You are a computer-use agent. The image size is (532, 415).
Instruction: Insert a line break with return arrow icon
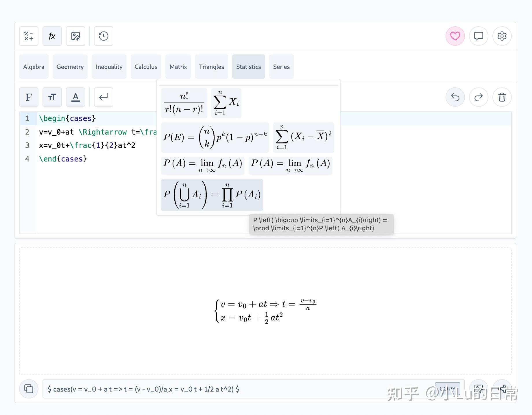click(x=104, y=97)
